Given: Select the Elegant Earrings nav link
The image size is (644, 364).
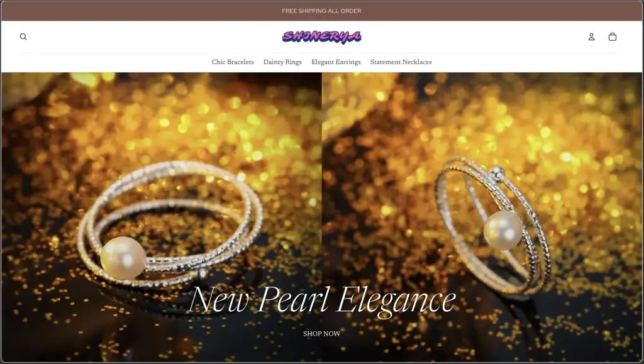Looking at the screenshot, I should (336, 62).
